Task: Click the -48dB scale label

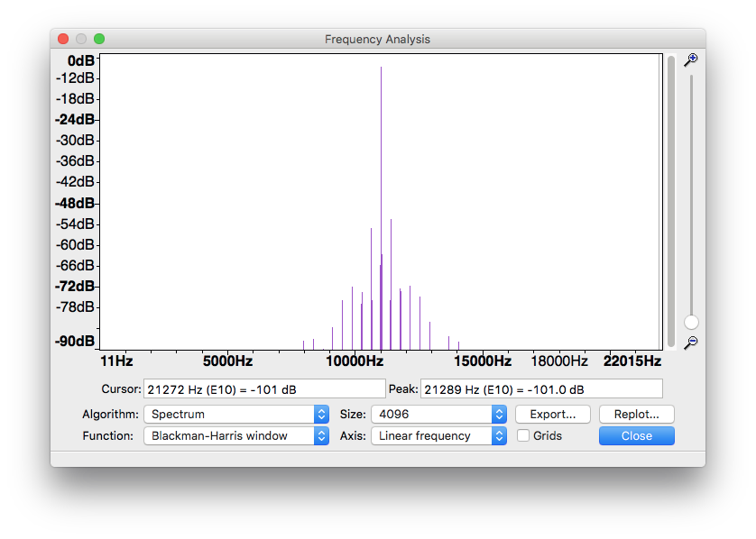Action: click(x=75, y=204)
